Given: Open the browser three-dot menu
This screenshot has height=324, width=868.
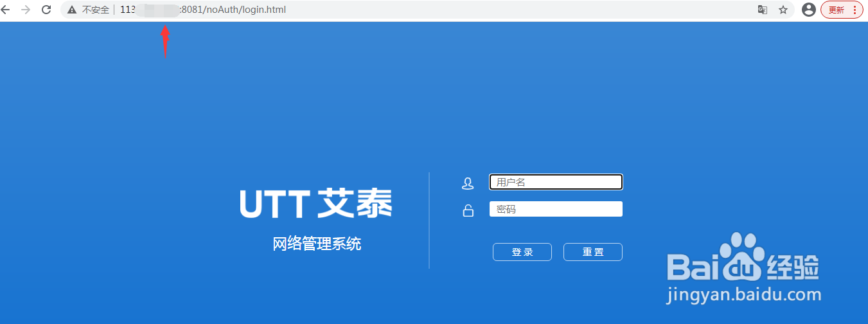Looking at the screenshot, I should click(x=855, y=10).
